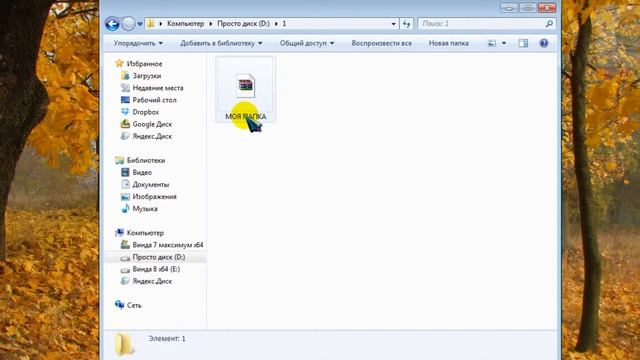The image size is (640, 360).
Task: Open Google Диск in favorites
Action: click(x=152, y=124)
